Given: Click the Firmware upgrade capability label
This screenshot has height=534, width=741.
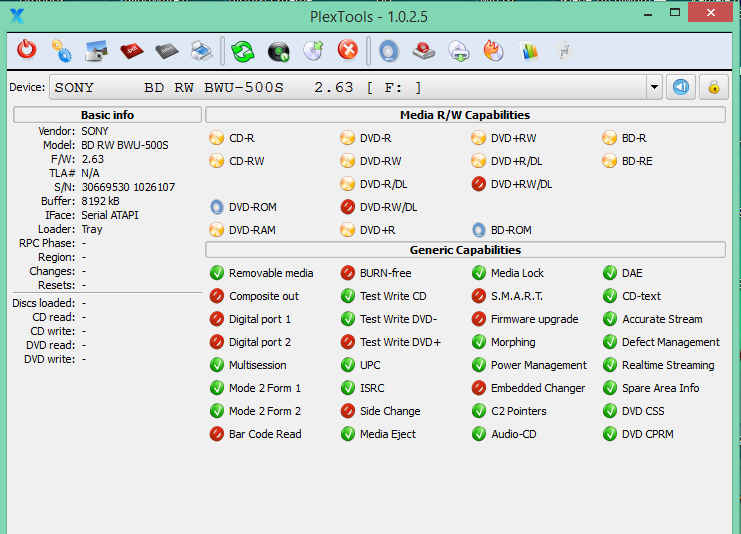Looking at the screenshot, I should [x=534, y=319].
